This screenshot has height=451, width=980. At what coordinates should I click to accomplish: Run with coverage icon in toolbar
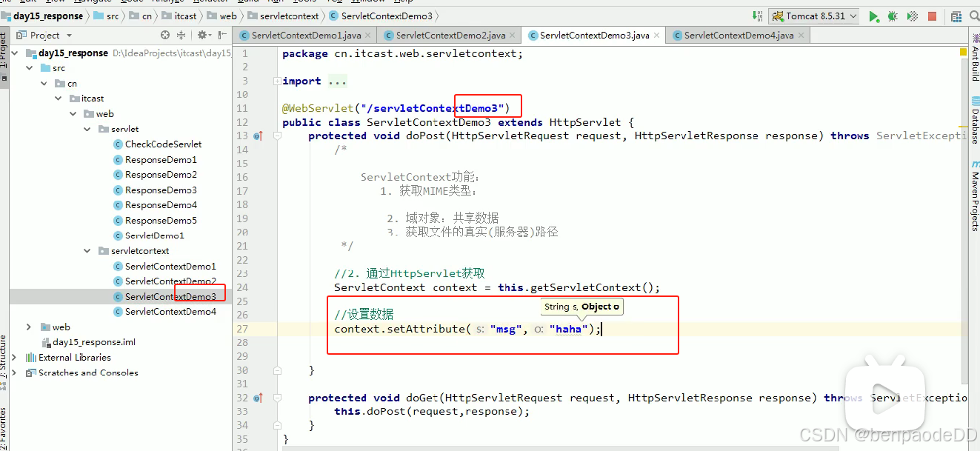pyautogui.click(x=912, y=16)
